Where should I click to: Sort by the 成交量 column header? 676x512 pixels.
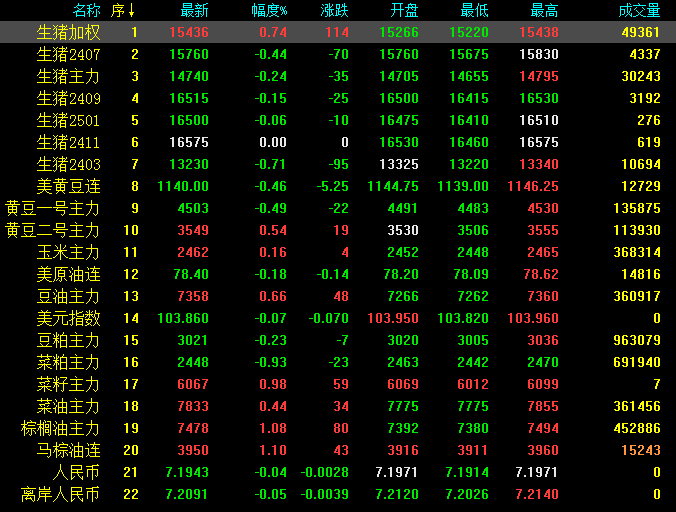coord(639,10)
